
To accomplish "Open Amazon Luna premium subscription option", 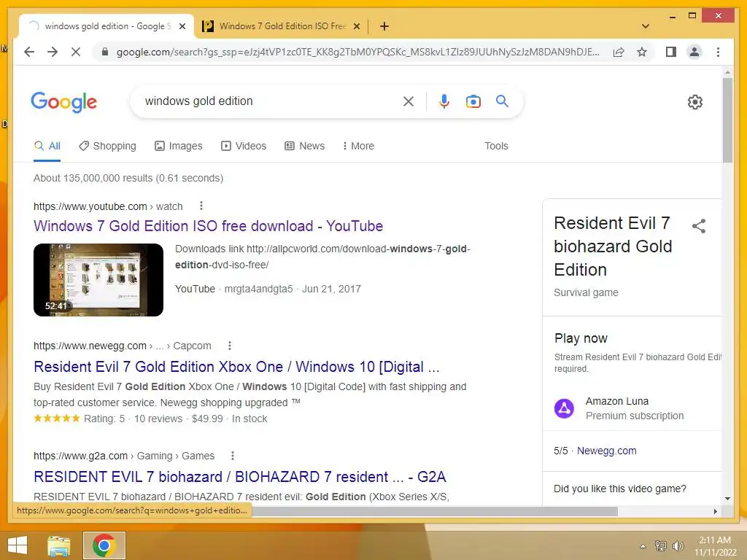I will [635, 408].
